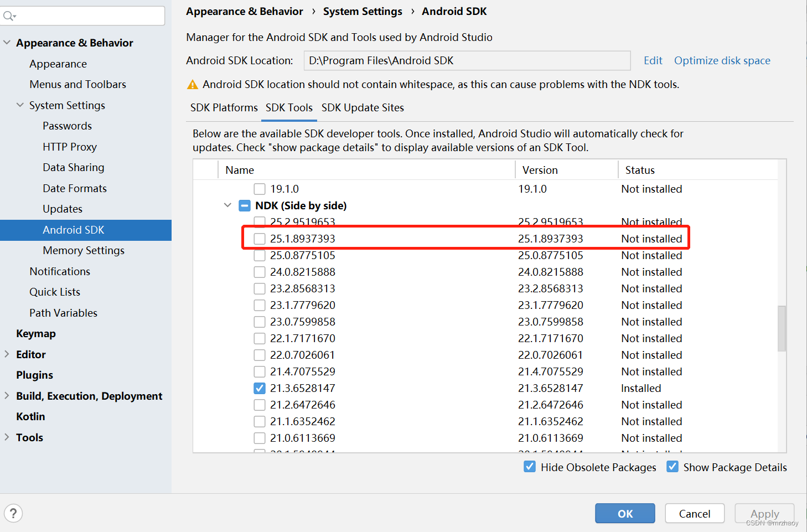This screenshot has height=532, width=807.
Task: Collapse the Appearance & Behavior section chevron
Action: click(7, 43)
